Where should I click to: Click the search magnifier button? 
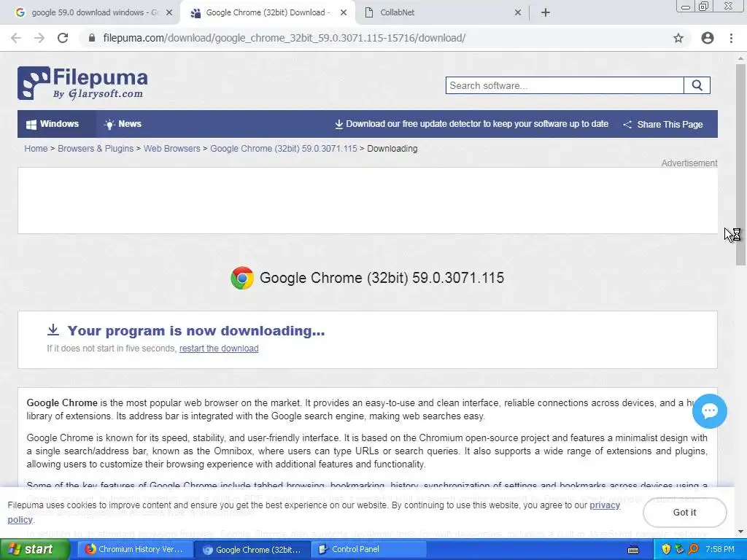697,86
